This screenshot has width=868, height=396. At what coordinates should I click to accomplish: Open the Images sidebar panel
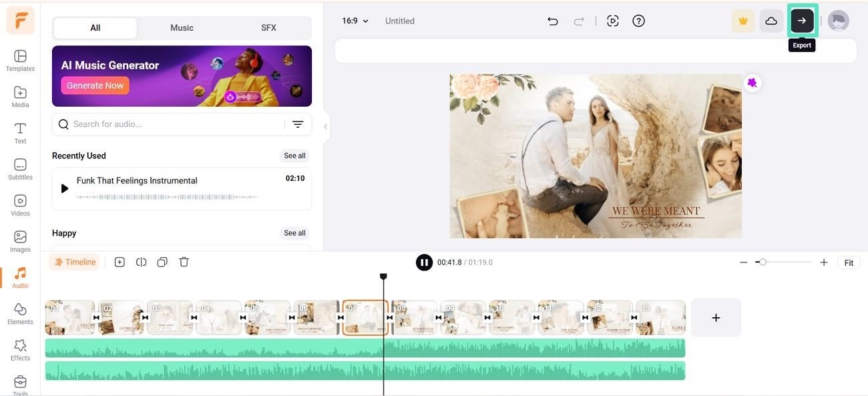click(x=20, y=240)
